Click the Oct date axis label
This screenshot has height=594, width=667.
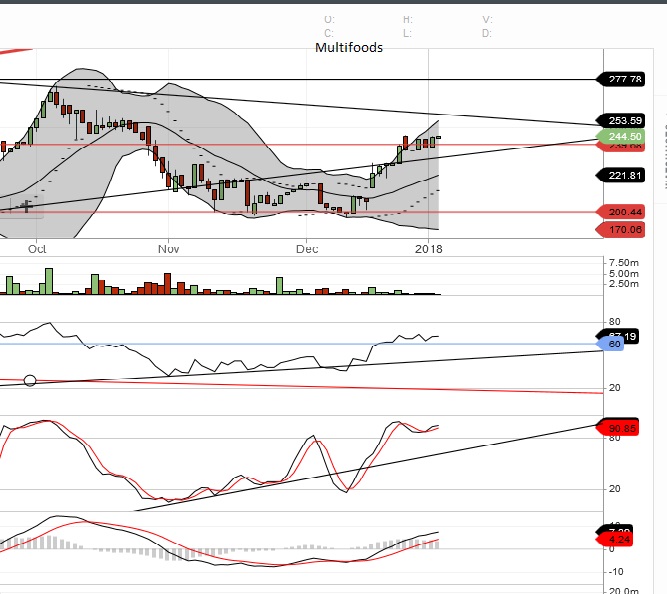(37, 249)
